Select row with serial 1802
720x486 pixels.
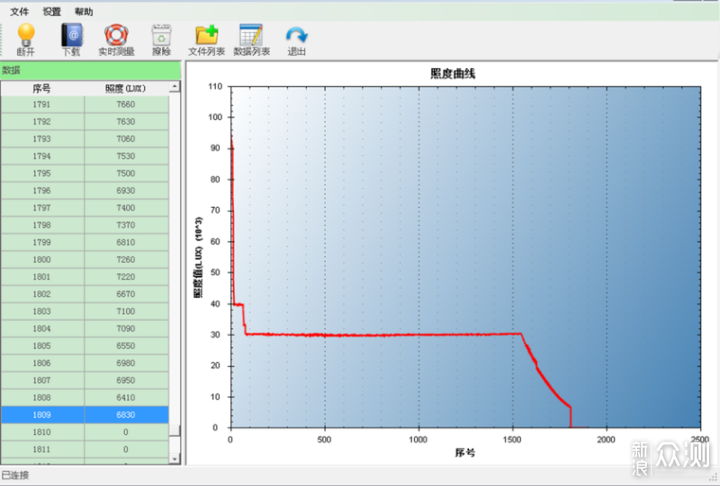point(84,294)
